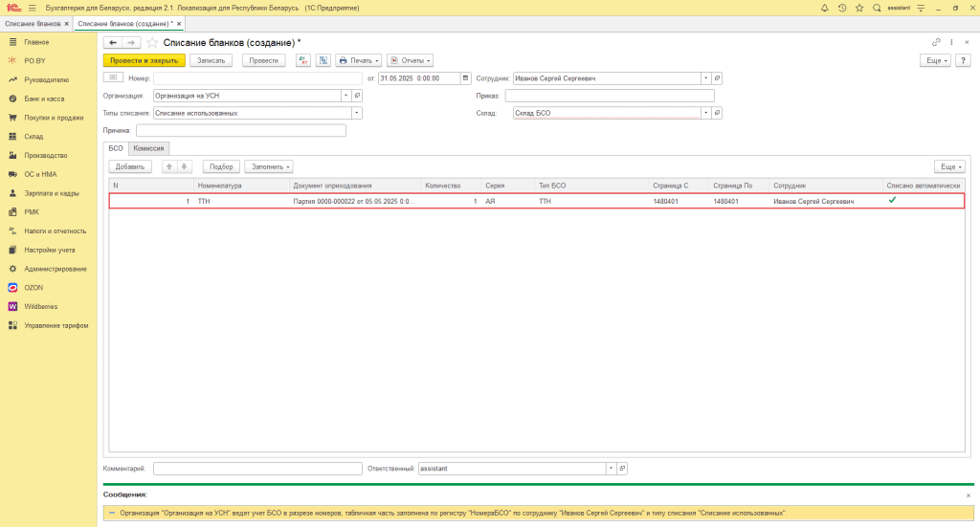Open the 1C main menu logo
The image size is (980, 527).
click(13, 8)
